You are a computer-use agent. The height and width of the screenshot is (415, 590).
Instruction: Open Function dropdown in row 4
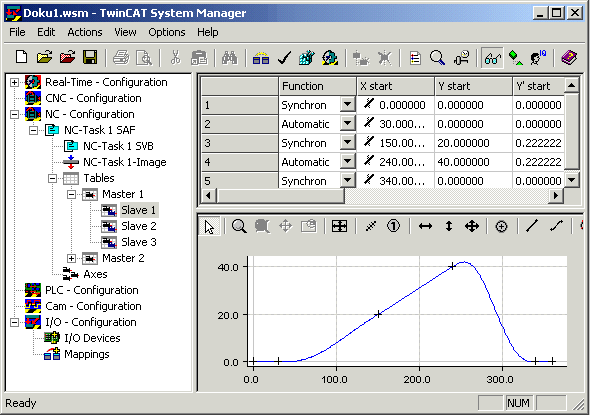(x=348, y=161)
